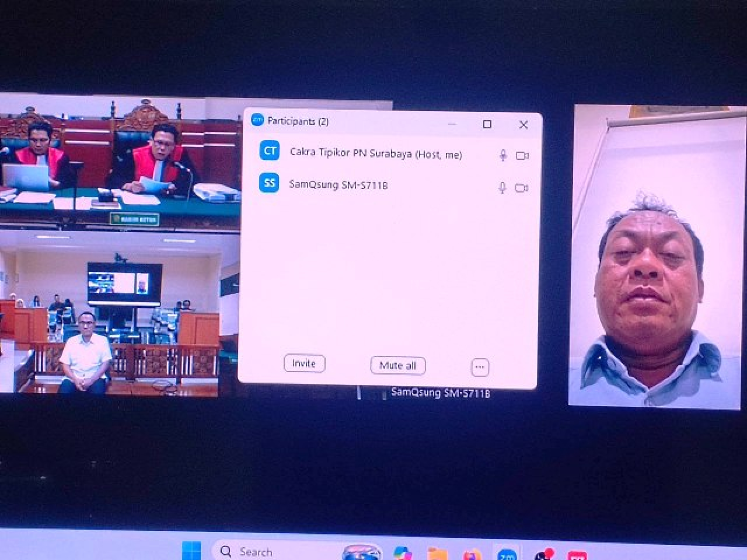Mute the microphone of Cakra Tipikor PN Surabaya
Image resolution: width=747 pixels, height=560 pixels.
pos(502,155)
